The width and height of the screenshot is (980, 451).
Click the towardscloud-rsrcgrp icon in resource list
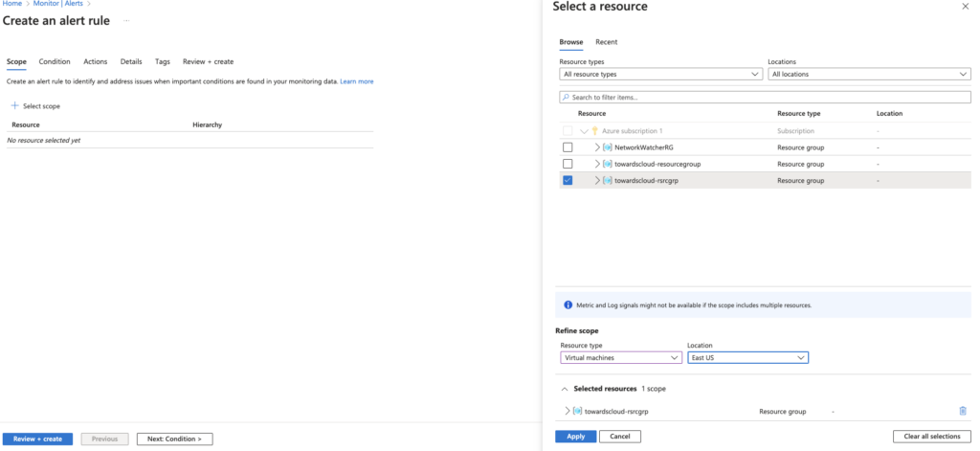608,181
